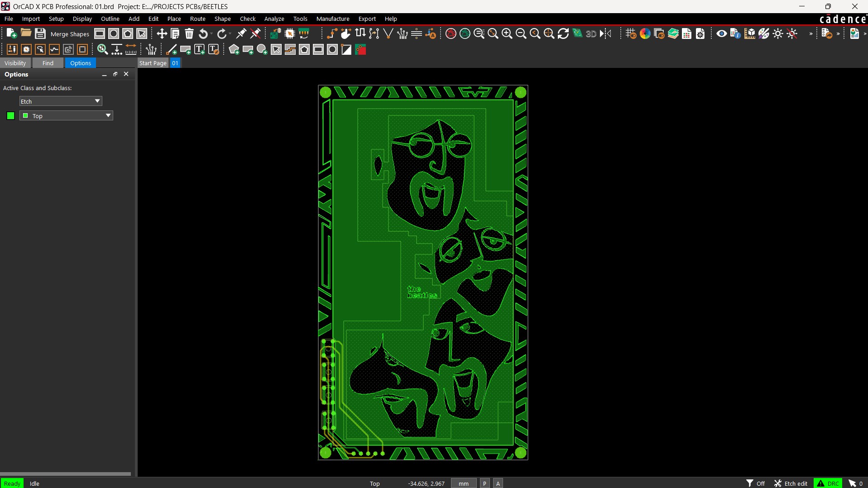Open the mm units selector
The height and width of the screenshot is (488, 868).
(464, 483)
